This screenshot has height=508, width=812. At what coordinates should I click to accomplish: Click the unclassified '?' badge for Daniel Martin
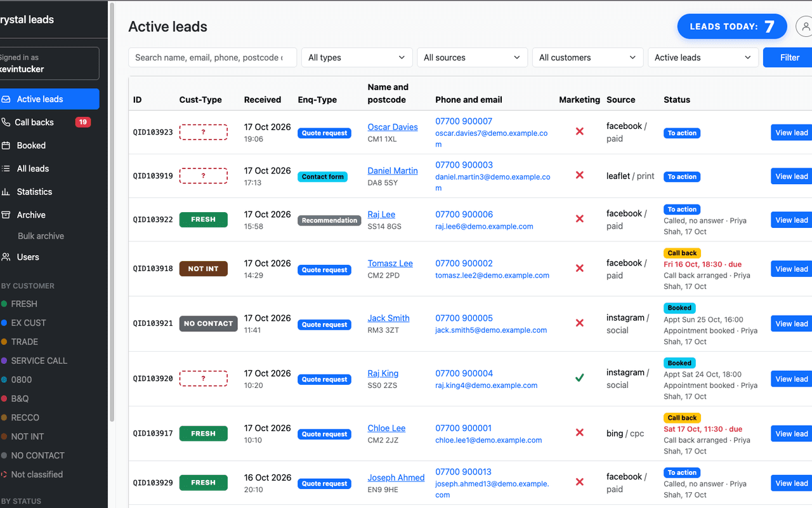[x=204, y=176]
